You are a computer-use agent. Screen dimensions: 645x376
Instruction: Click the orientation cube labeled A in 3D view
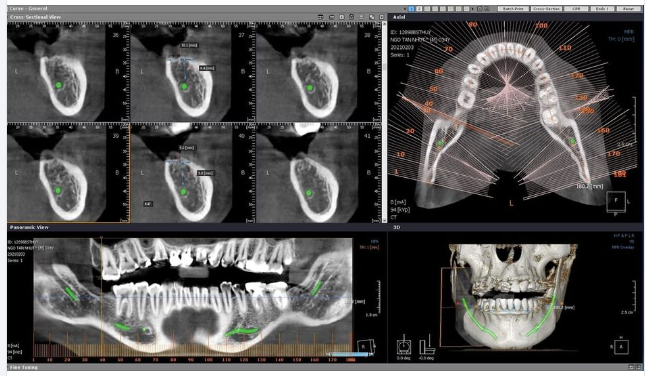621,347
